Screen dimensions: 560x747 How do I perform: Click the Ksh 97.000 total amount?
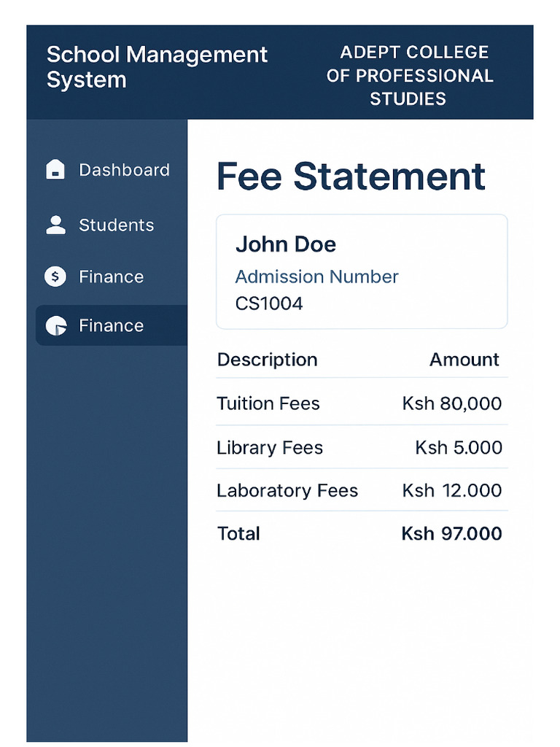[451, 533]
